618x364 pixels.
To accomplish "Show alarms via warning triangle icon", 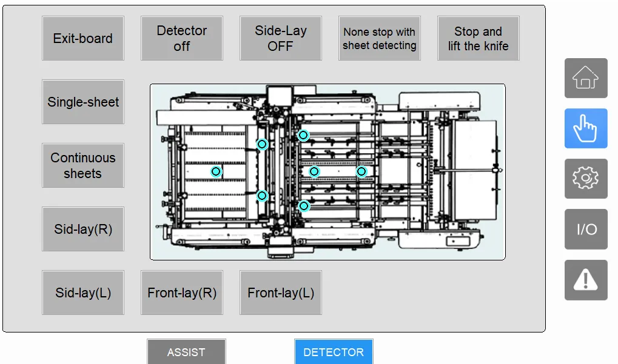I will pyautogui.click(x=586, y=280).
